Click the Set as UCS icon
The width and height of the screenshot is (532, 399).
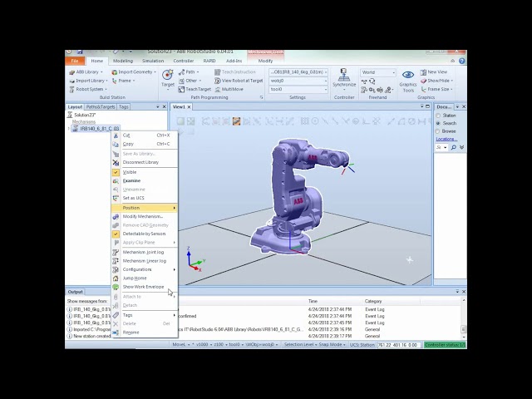pyautogui.click(x=116, y=198)
